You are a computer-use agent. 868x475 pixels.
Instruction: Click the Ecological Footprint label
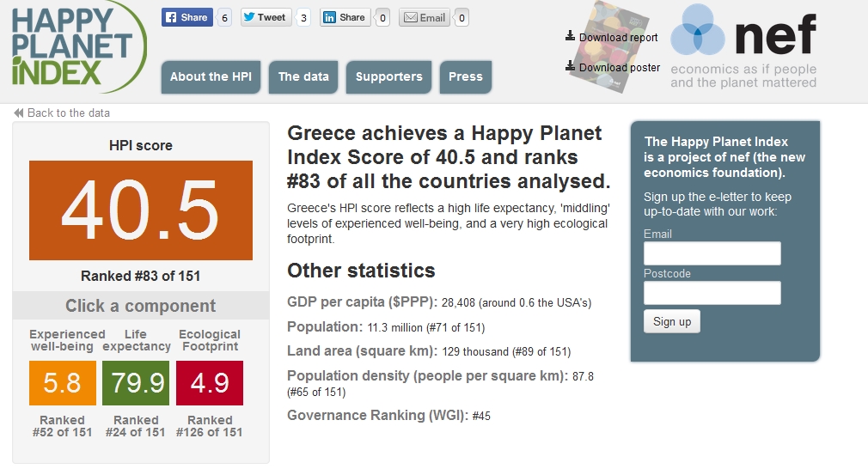(x=210, y=340)
